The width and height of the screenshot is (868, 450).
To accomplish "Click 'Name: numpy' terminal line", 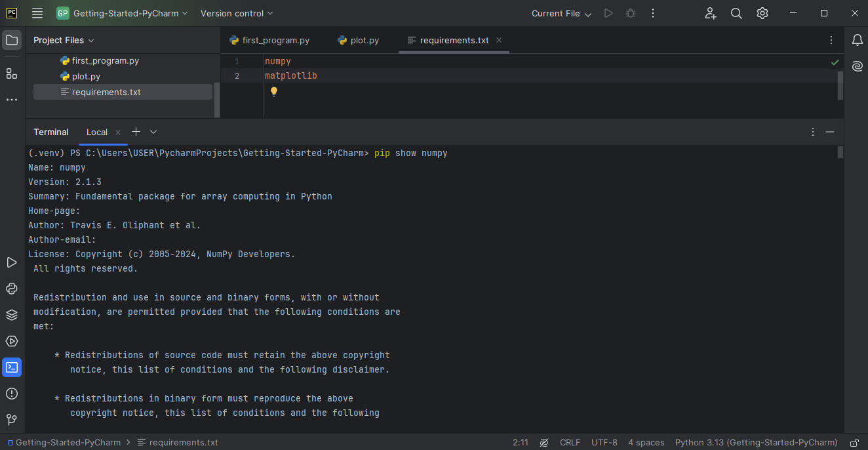I will (57, 167).
